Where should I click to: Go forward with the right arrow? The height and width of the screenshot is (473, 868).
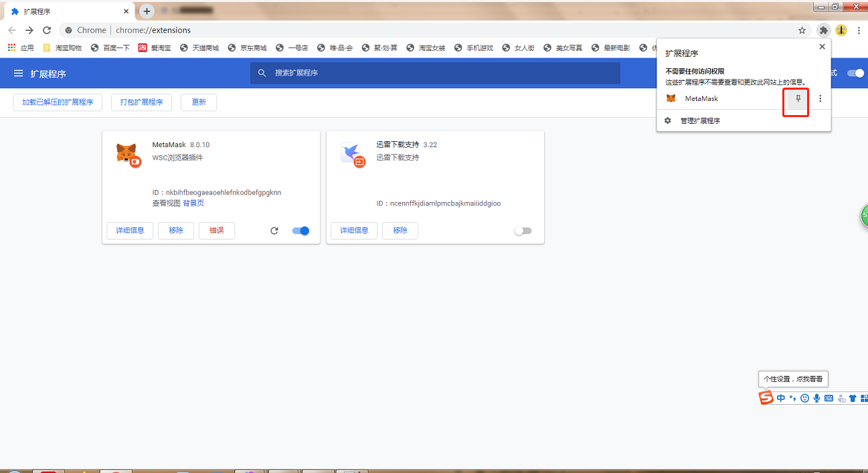pos(29,30)
